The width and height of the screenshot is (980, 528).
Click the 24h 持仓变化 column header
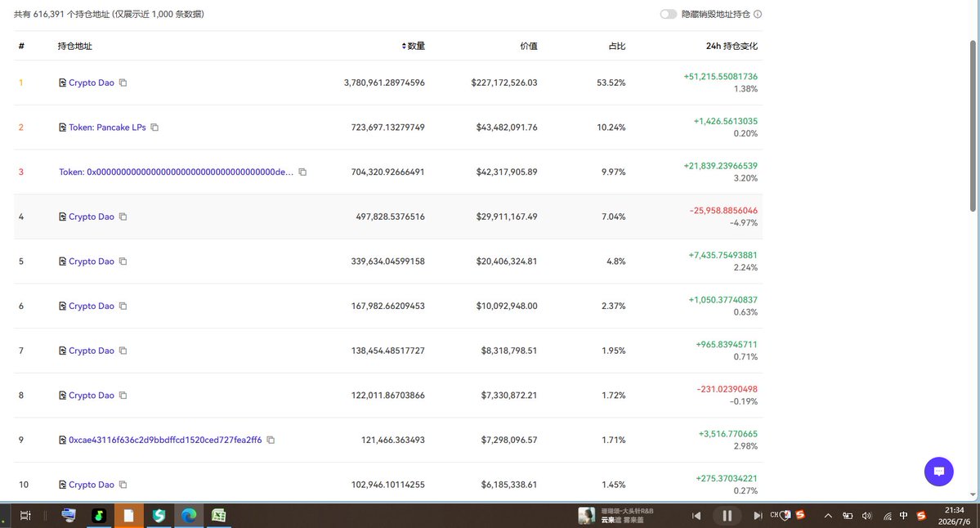[x=732, y=46]
